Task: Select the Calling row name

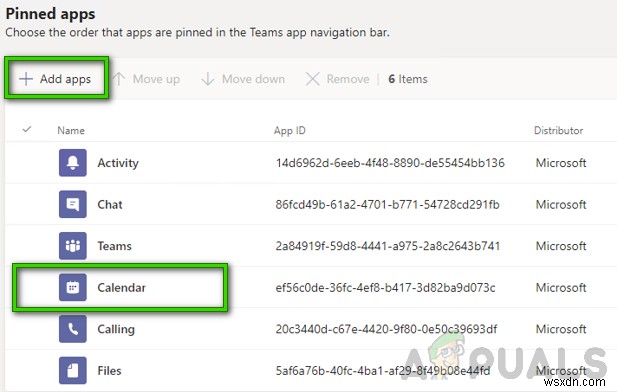Action: 116,329
